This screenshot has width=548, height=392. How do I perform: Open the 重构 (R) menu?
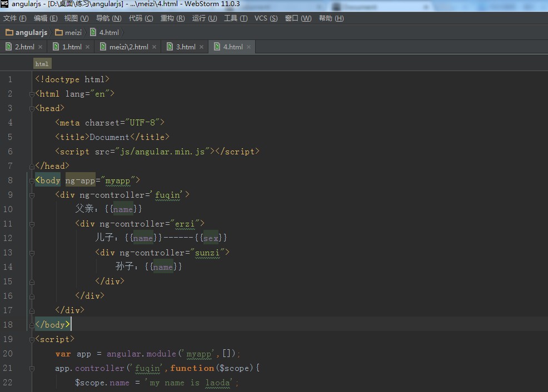[x=173, y=18]
